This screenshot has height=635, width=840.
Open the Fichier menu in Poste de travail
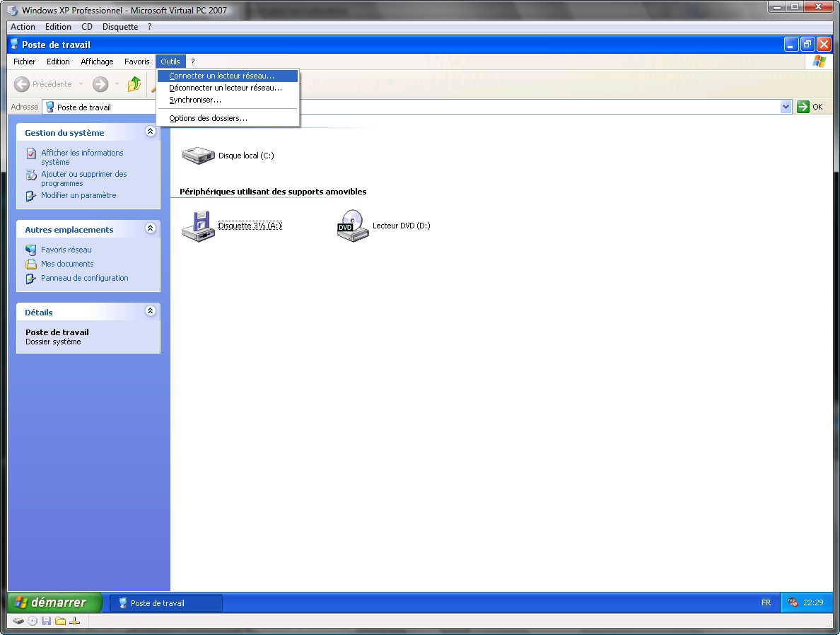[25, 62]
